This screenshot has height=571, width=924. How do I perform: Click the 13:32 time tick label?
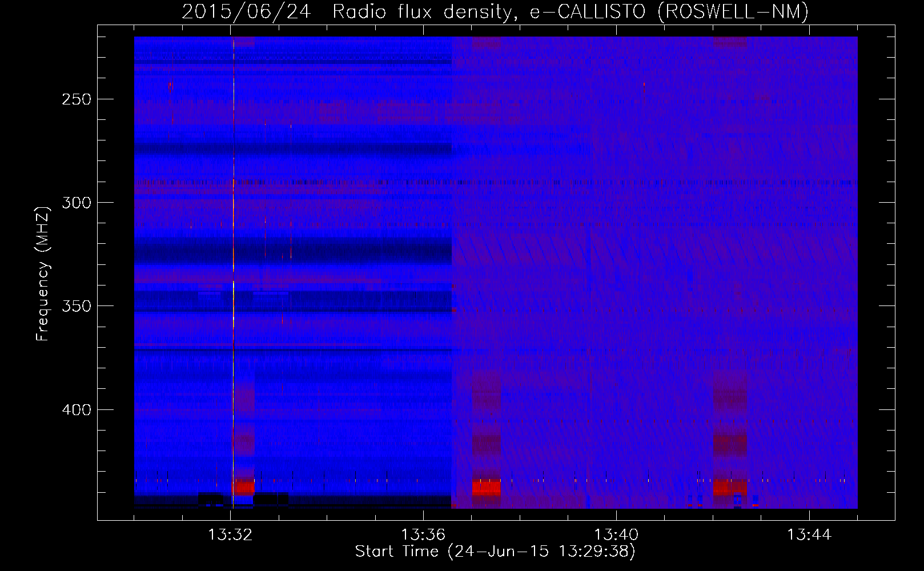point(230,535)
